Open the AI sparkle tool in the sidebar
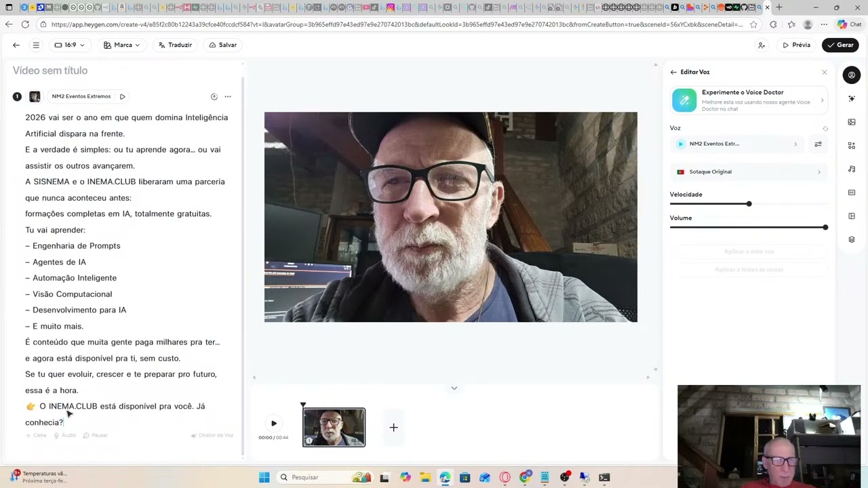This screenshot has height=488, width=868. (x=852, y=99)
